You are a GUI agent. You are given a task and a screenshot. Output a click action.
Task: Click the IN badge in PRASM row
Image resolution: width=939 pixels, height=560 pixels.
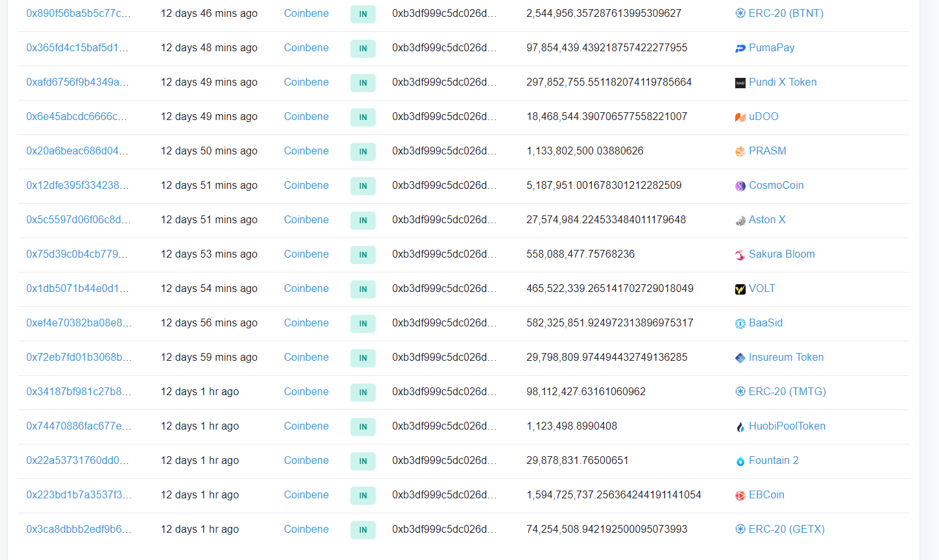[363, 151]
